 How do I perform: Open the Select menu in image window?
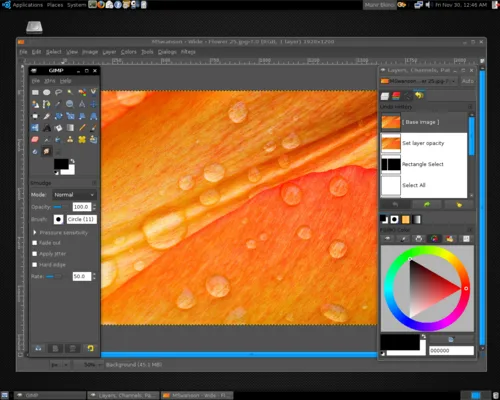pyautogui.click(x=54, y=52)
